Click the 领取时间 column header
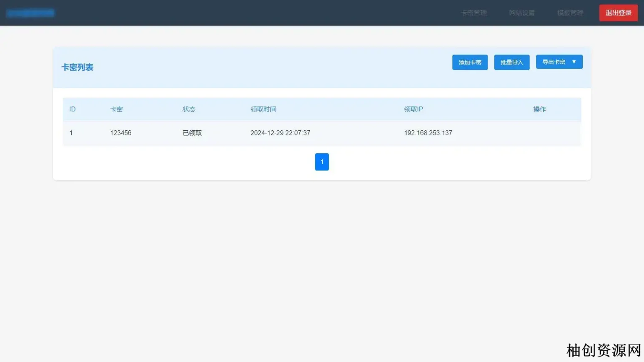644x362 pixels. click(263, 109)
